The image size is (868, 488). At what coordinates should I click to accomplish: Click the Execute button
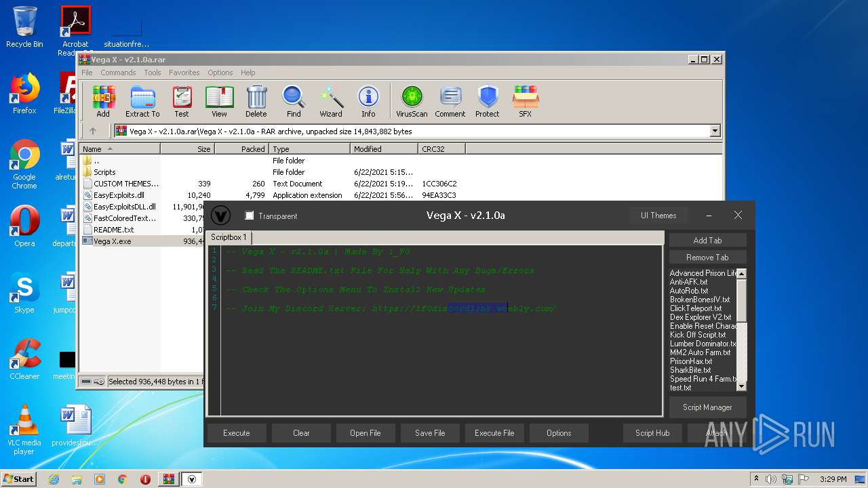[237, 433]
